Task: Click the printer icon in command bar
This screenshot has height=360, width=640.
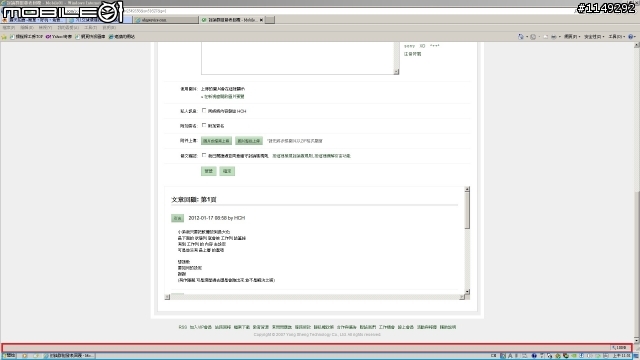Action: [x=554, y=37]
